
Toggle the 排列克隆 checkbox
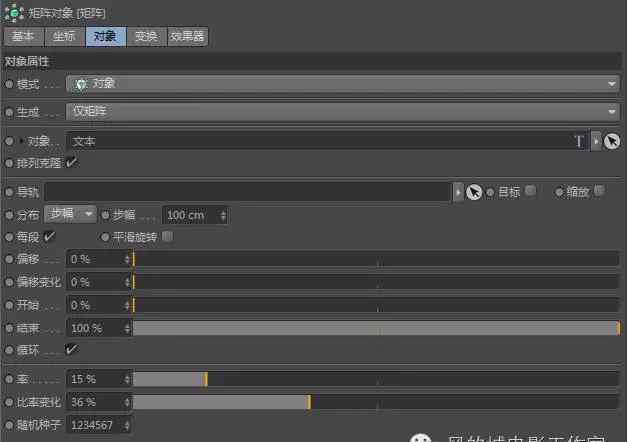click(71, 162)
